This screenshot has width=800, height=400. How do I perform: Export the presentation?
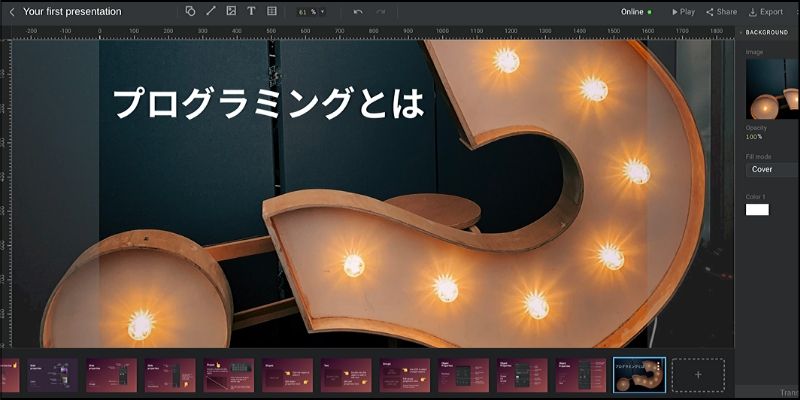click(766, 12)
